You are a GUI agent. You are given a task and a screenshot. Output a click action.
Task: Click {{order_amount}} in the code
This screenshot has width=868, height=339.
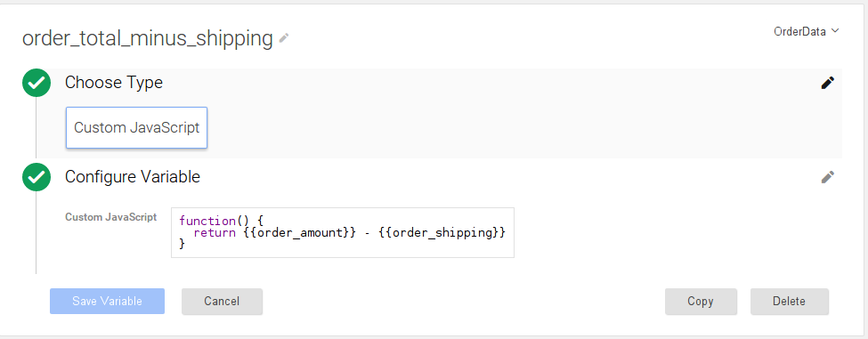point(297,233)
